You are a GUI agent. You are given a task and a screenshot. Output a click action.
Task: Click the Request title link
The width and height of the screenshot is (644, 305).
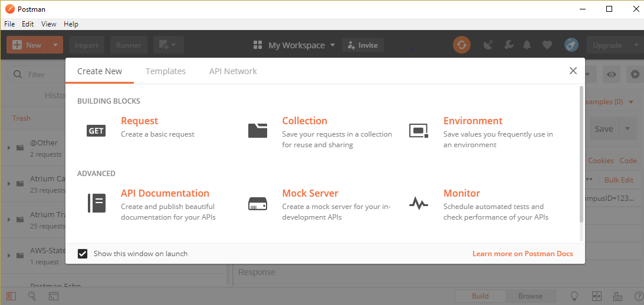pos(139,121)
